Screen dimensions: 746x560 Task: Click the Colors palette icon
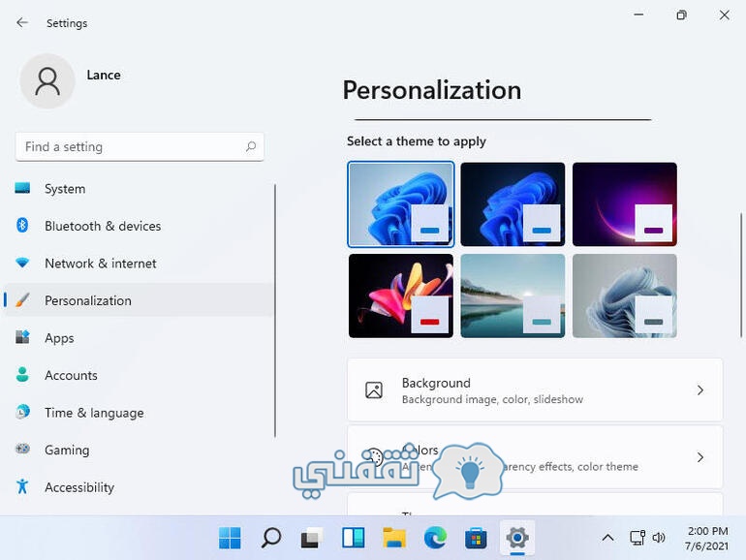[374, 457]
